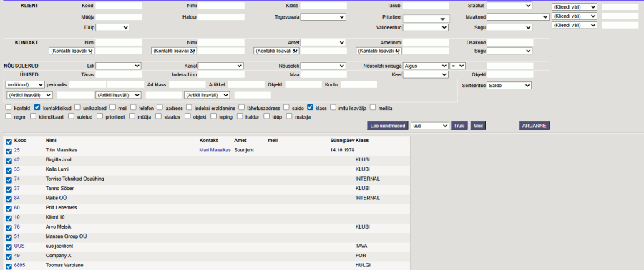The image size is (644, 270).
Task: Open the Mari Maasikas contact link
Action: 215,151
